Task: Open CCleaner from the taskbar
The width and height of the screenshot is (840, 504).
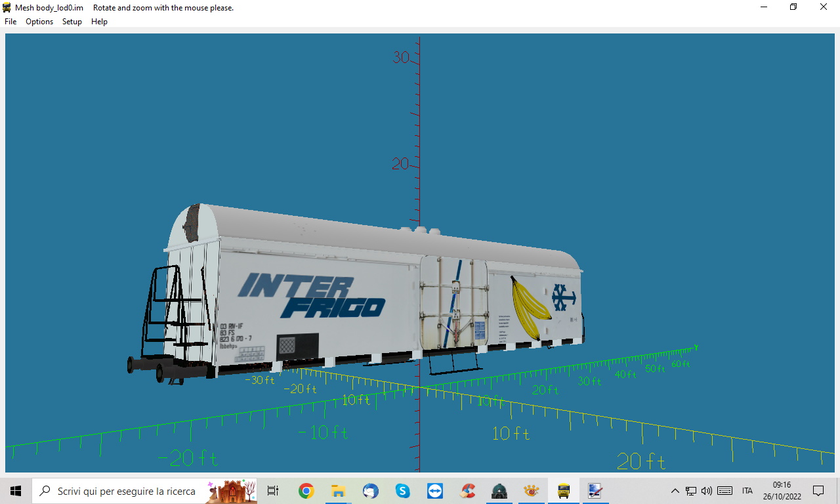Action: coord(467,491)
